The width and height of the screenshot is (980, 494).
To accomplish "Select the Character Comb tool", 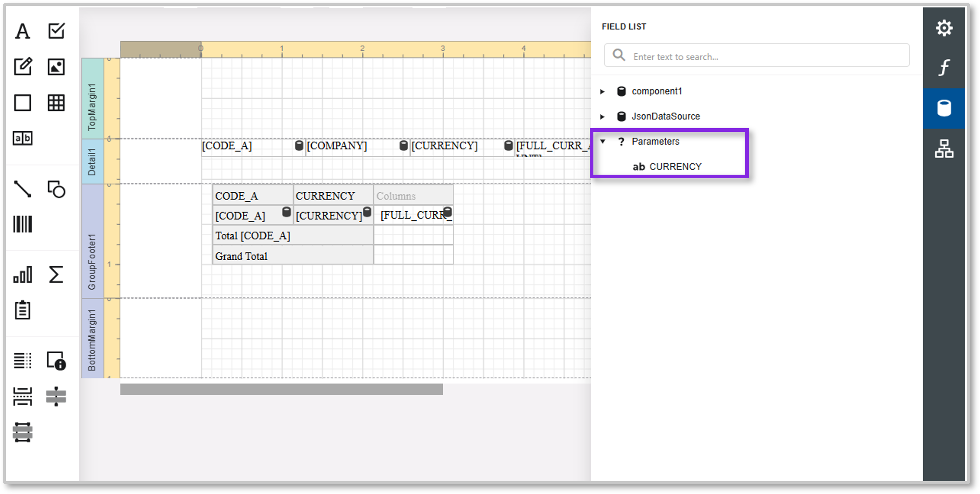I will (x=22, y=138).
